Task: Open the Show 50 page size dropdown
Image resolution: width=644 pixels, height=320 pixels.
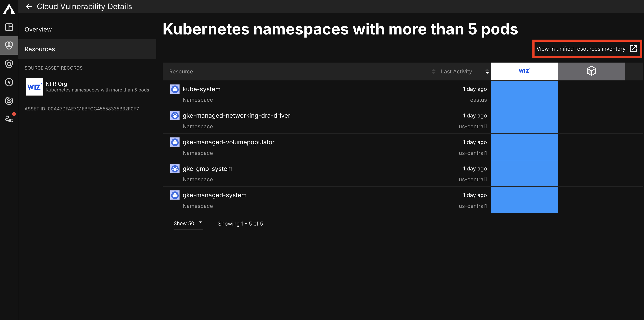Action: click(x=188, y=223)
